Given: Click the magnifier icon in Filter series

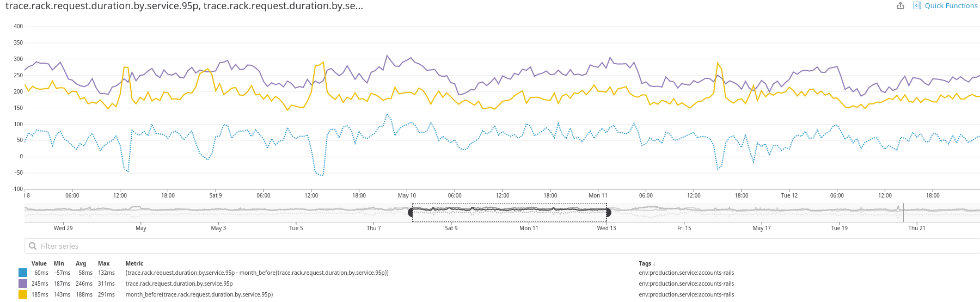Looking at the screenshot, I should [33, 246].
